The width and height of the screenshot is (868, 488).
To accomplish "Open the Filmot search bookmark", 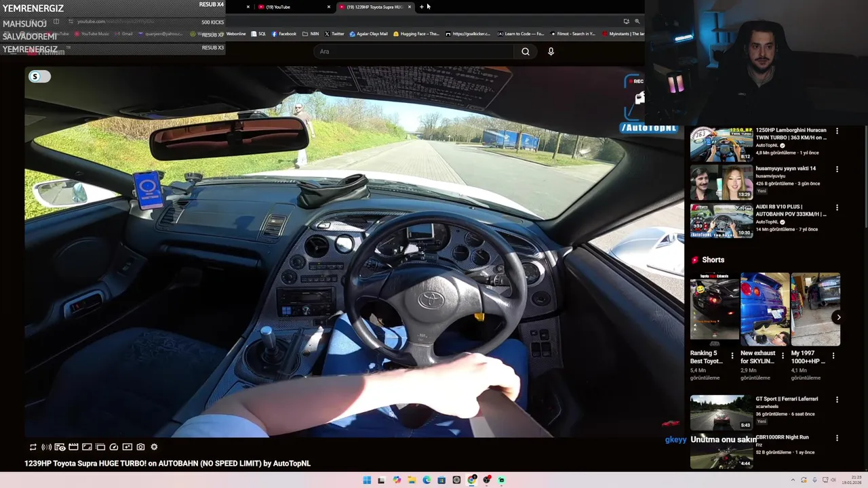I will tap(573, 34).
